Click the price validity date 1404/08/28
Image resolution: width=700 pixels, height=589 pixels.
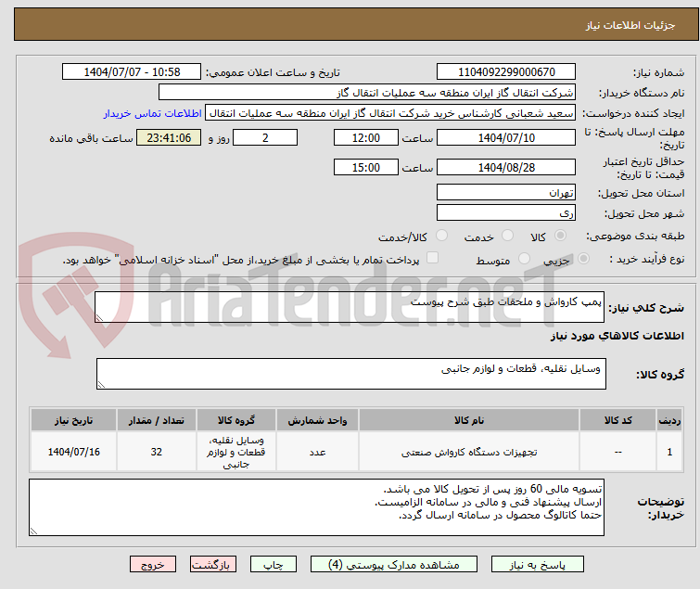[506, 168]
